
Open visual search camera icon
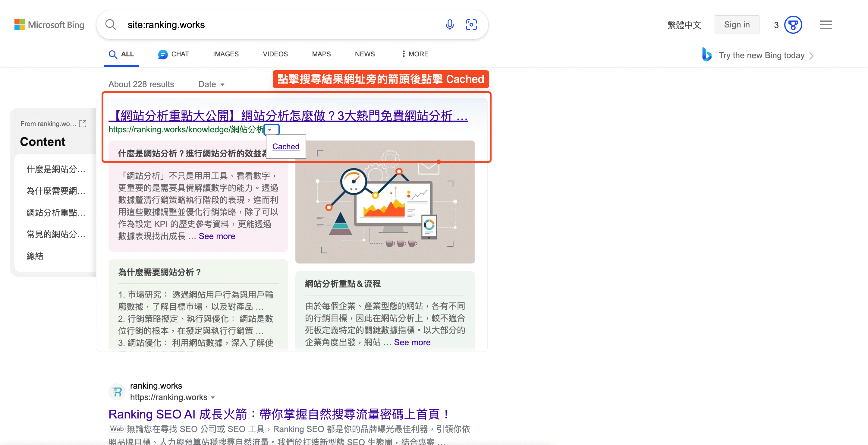tap(471, 25)
